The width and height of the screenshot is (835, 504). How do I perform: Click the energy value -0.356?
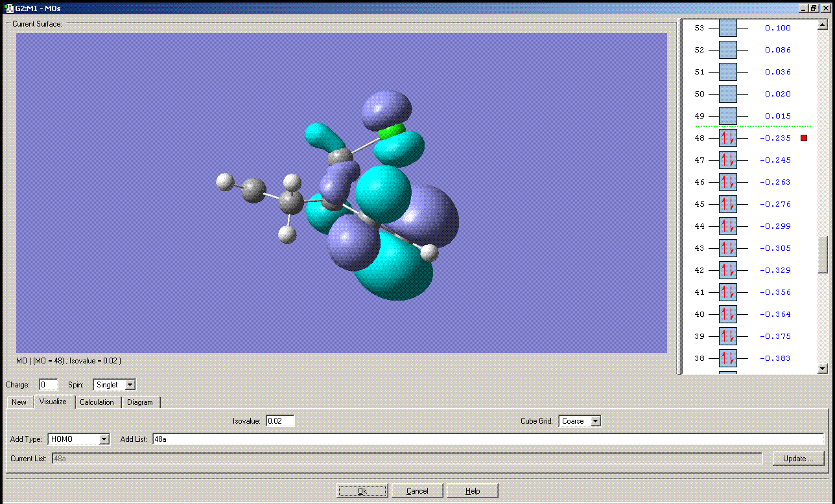[775, 292]
